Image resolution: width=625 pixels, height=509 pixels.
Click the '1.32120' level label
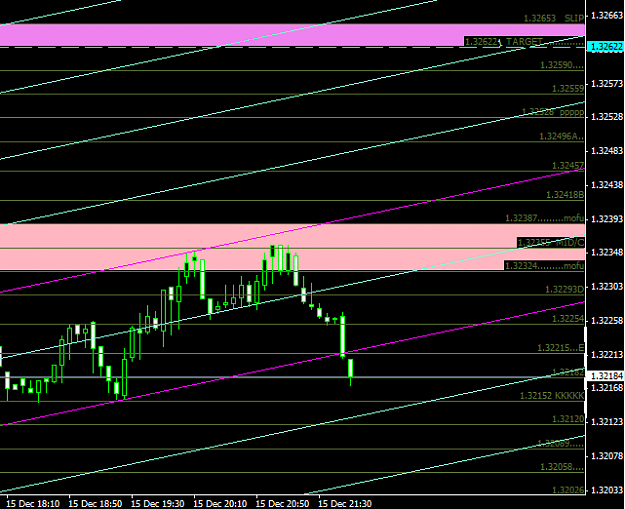tap(568, 419)
